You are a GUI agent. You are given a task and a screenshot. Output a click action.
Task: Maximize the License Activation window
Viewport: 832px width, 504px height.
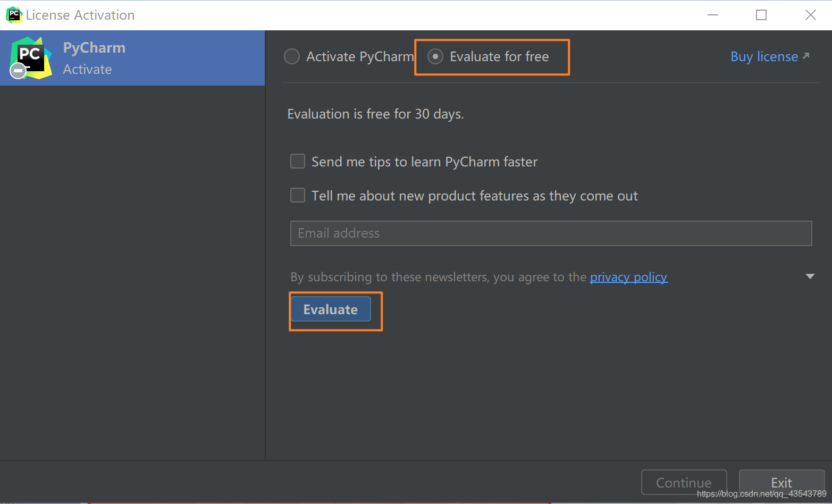pos(761,15)
